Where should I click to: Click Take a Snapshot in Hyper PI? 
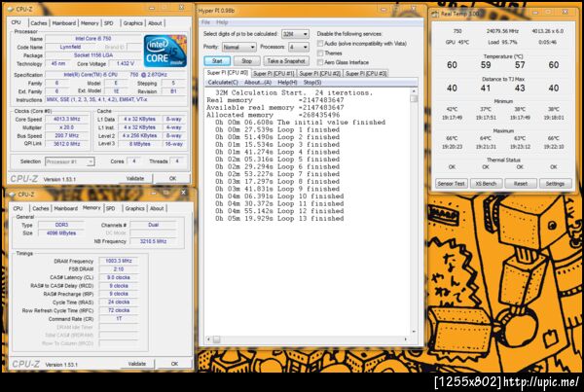(286, 61)
